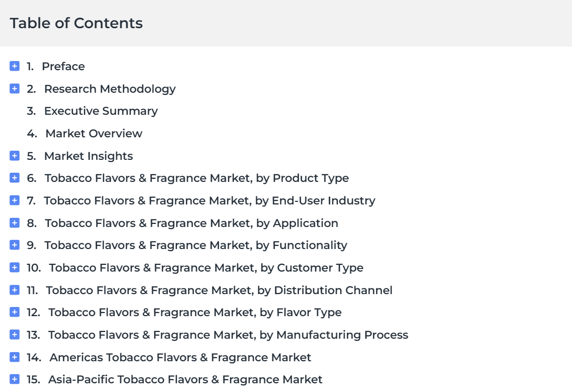Click plus icon beside by Functionality
Screen dimensions: 572x392
[14, 245]
